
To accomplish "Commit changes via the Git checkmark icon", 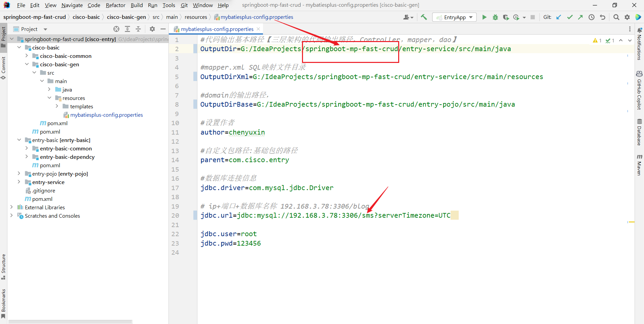I will pyautogui.click(x=570, y=17).
